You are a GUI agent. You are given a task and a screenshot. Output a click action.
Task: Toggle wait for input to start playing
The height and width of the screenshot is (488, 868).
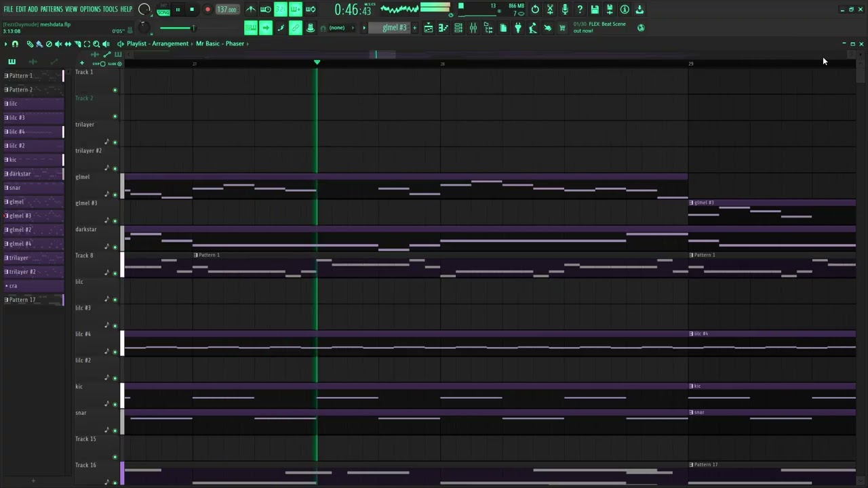[266, 9]
